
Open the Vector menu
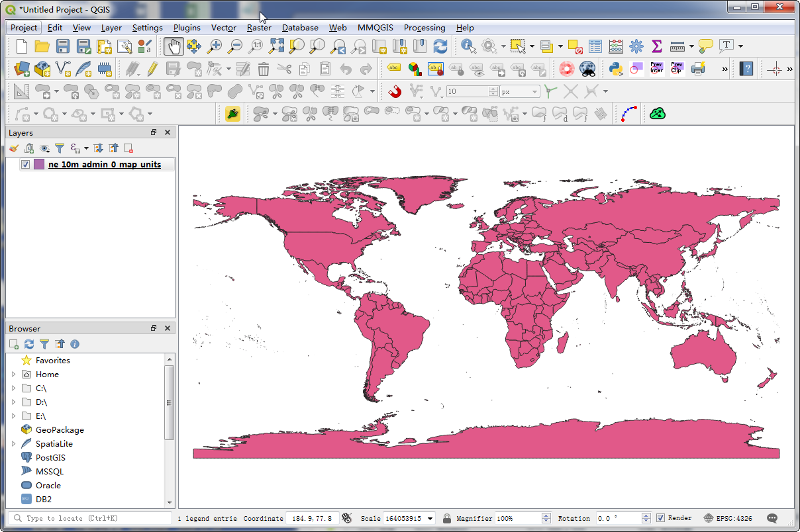pyautogui.click(x=224, y=28)
